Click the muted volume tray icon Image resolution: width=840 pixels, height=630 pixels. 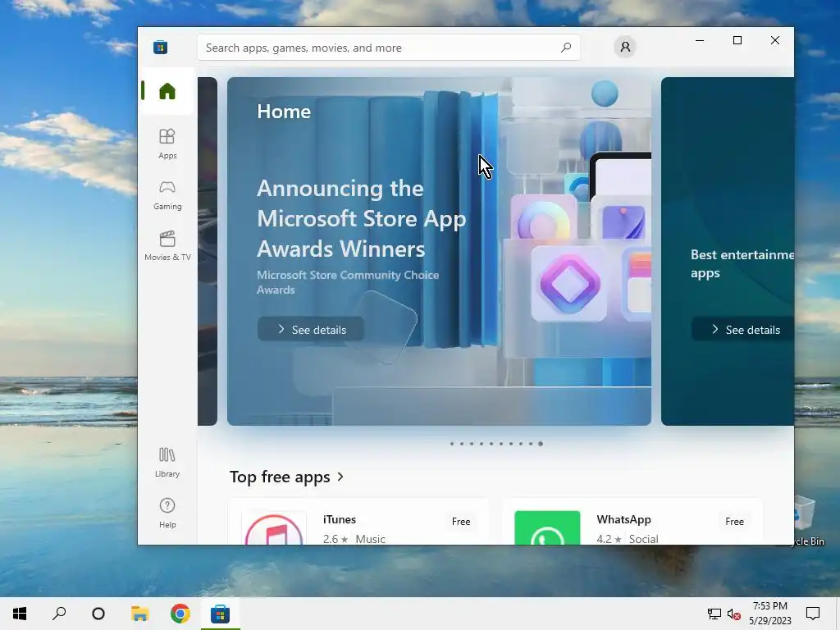pyautogui.click(x=734, y=614)
